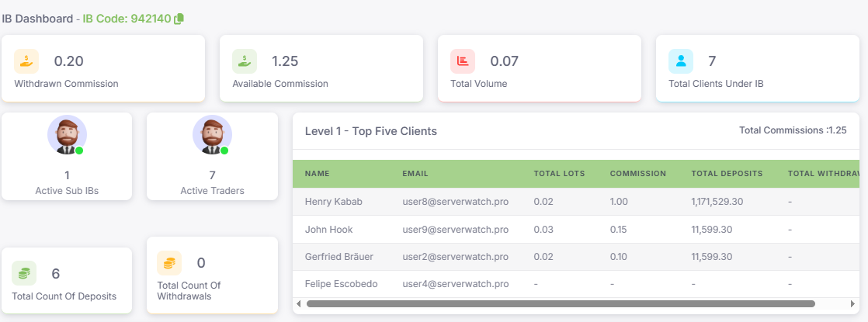868x322 pixels.
Task: Click the table scrollbar right arrow
Action: (852, 303)
